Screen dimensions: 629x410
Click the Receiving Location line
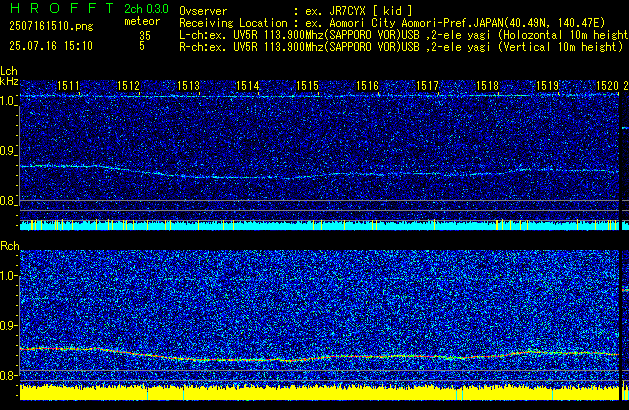pos(392,23)
